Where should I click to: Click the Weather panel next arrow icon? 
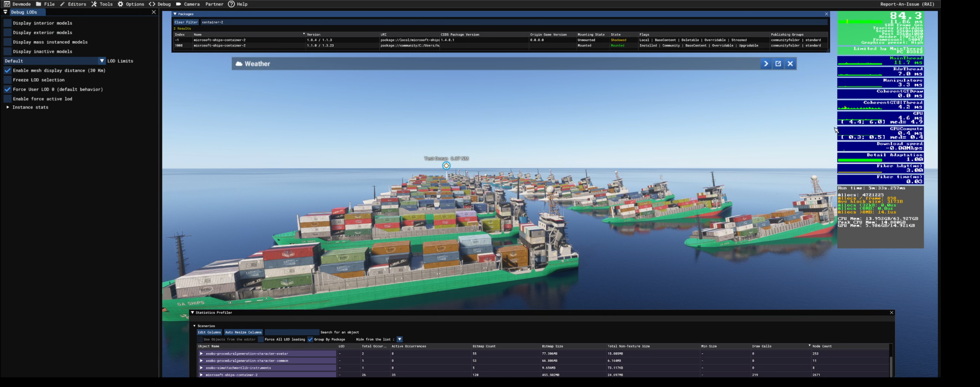click(766, 64)
